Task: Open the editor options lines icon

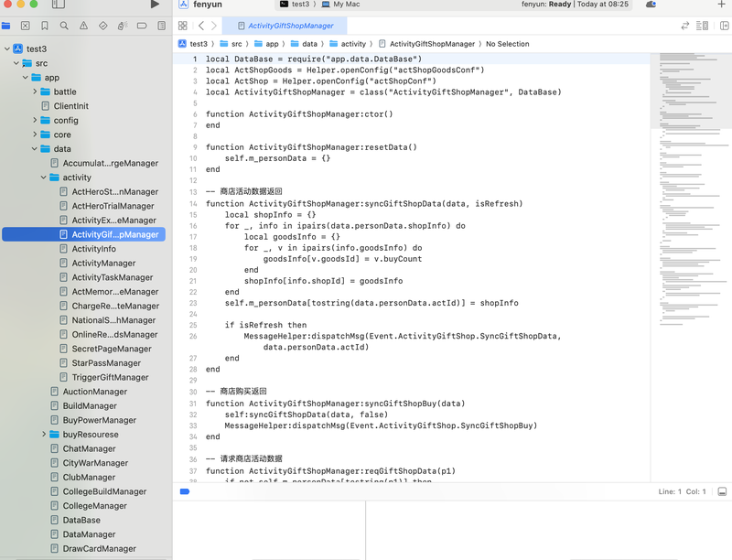Action: [702, 26]
